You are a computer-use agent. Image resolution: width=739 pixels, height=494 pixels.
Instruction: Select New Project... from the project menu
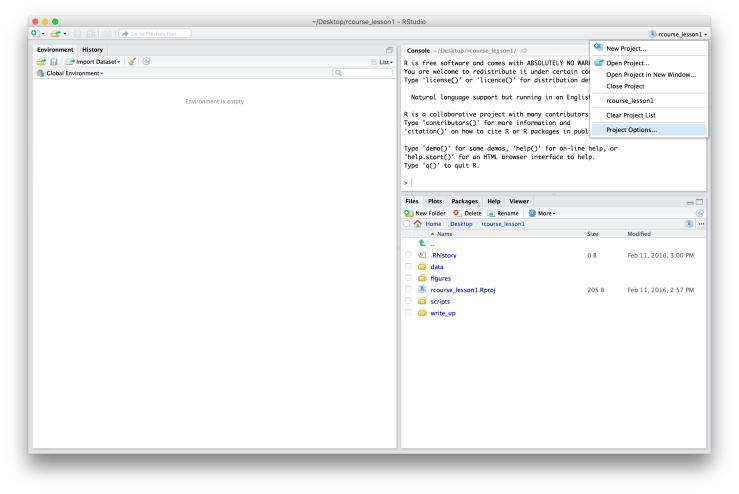pos(649,48)
